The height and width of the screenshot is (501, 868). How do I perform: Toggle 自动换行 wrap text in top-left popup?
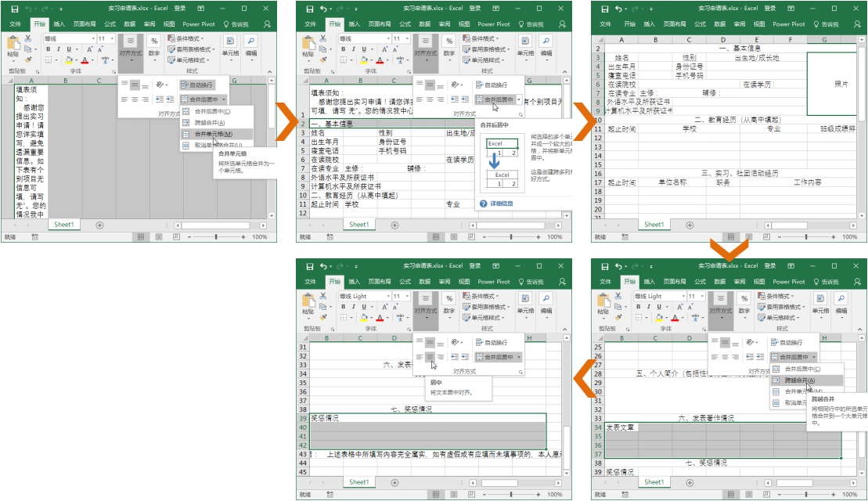coord(196,85)
